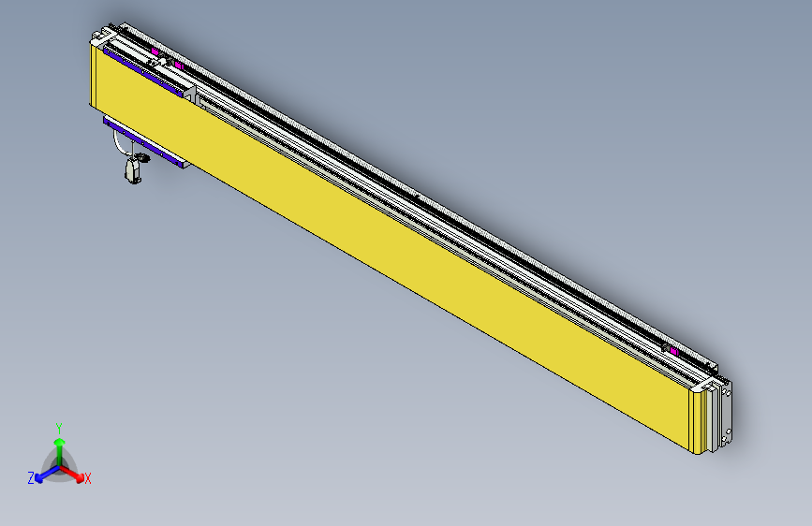Select the gray end plate with bolt holes
The image size is (812, 526).
point(725,413)
